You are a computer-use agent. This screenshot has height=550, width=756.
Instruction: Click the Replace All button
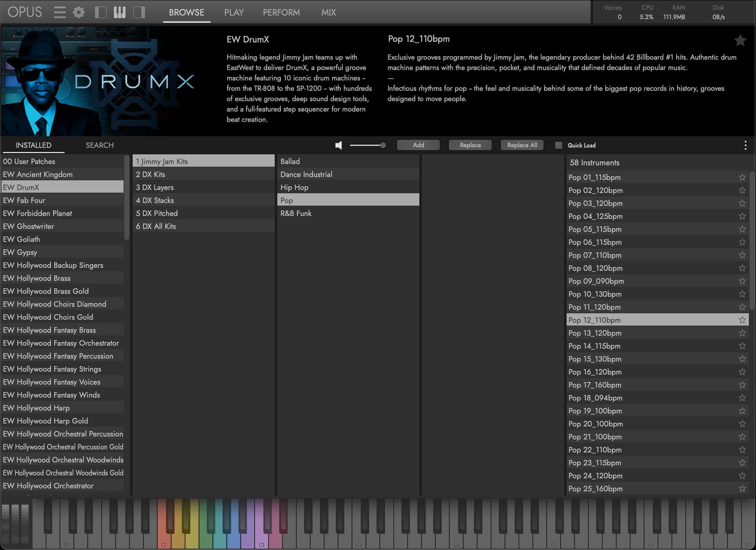(x=522, y=145)
